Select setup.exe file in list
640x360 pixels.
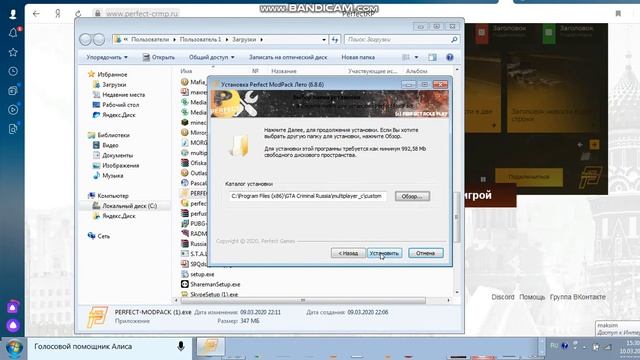point(198,274)
